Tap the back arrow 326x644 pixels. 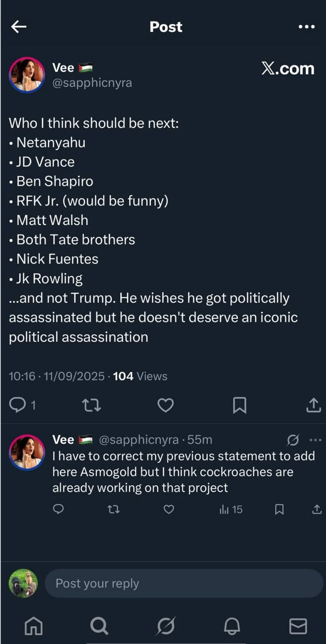[19, 27]
